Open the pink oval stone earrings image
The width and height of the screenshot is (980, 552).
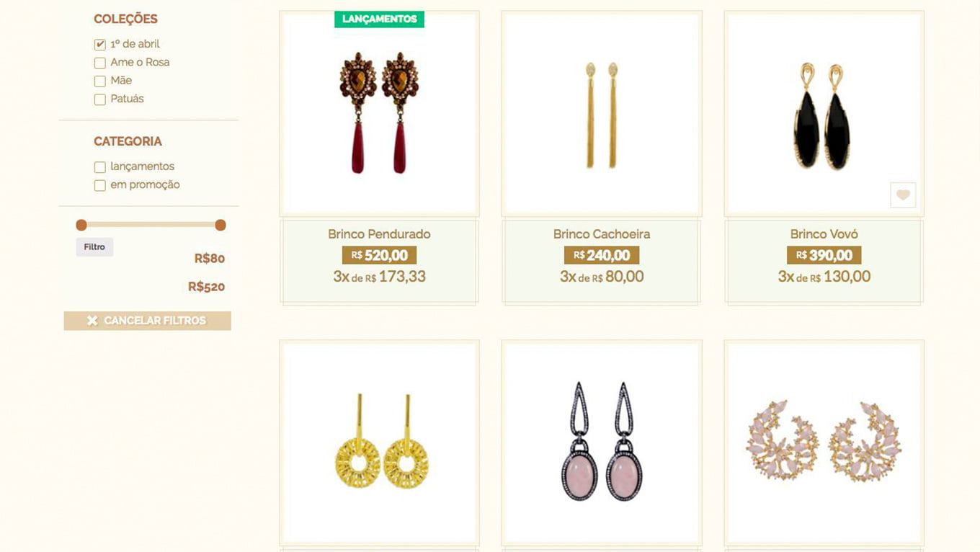[x=602, y=442]
